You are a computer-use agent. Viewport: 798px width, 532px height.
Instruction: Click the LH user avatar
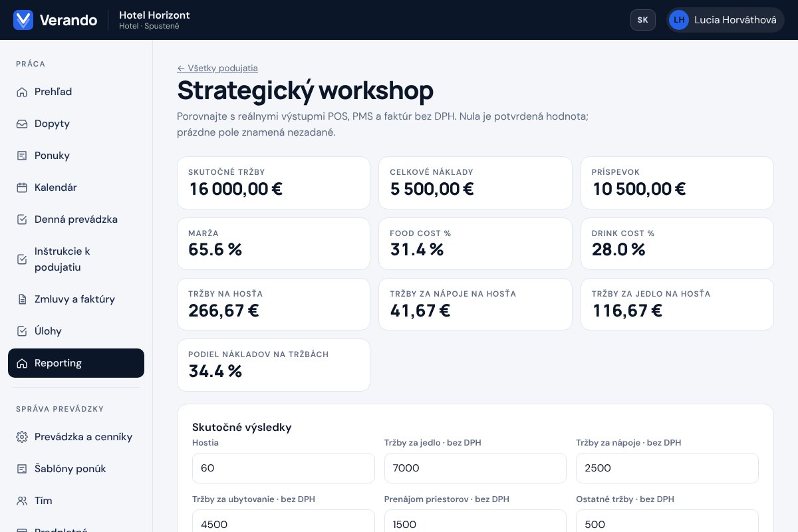point(679,20)
